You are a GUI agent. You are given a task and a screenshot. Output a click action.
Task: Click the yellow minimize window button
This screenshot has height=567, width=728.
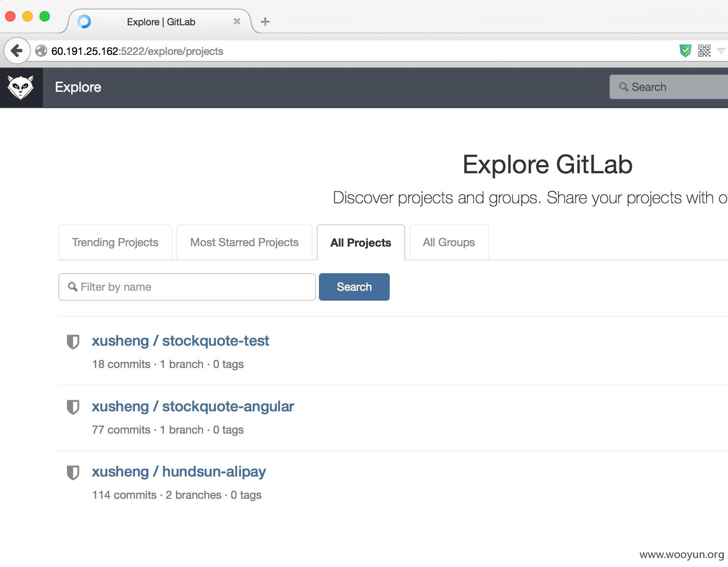point(27,16)
